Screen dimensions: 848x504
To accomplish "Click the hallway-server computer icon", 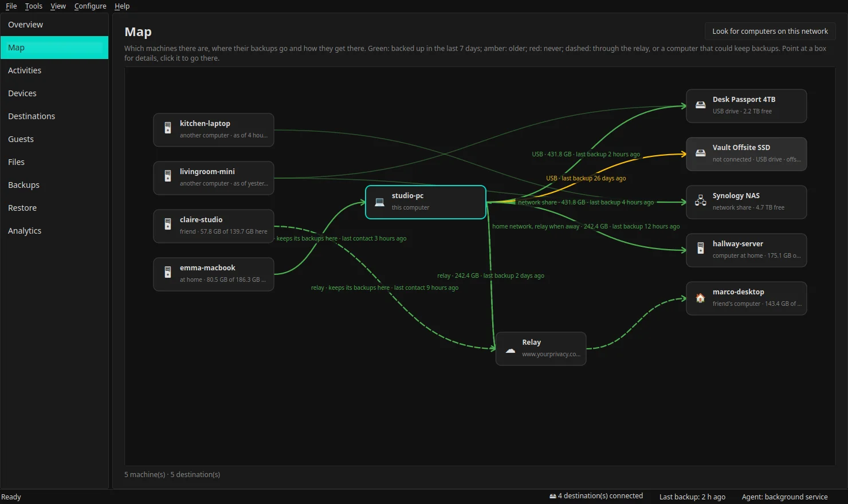I will tap(700, 249).
